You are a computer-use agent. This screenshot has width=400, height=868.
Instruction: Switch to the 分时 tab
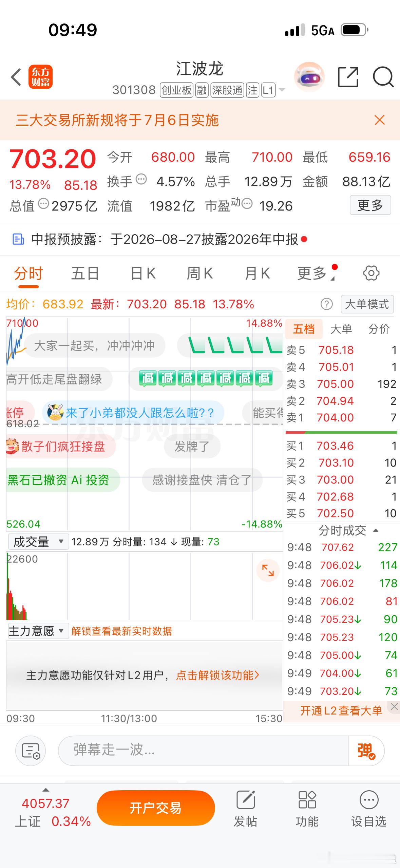[x=28, y=273]
